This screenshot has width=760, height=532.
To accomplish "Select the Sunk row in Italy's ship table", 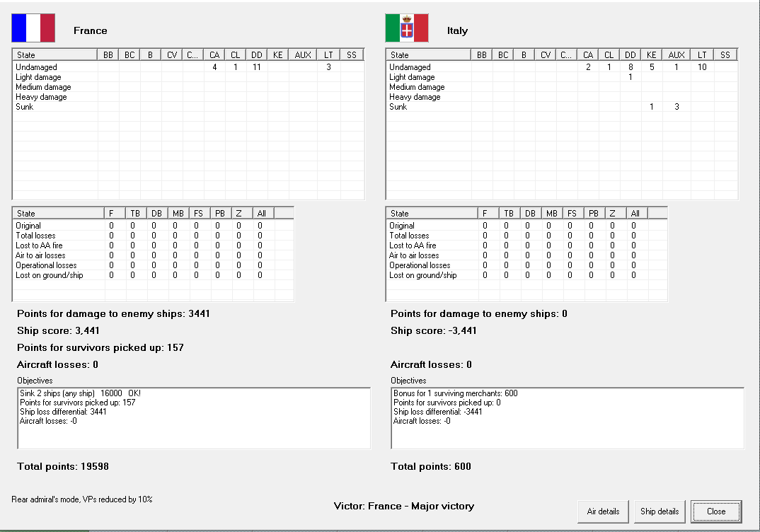I will [398, 107].
